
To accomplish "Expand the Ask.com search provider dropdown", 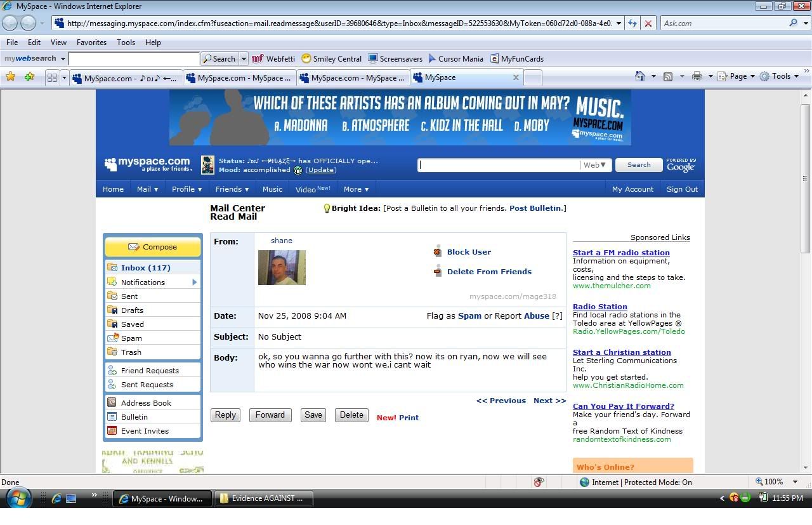I will coord(804,23).
